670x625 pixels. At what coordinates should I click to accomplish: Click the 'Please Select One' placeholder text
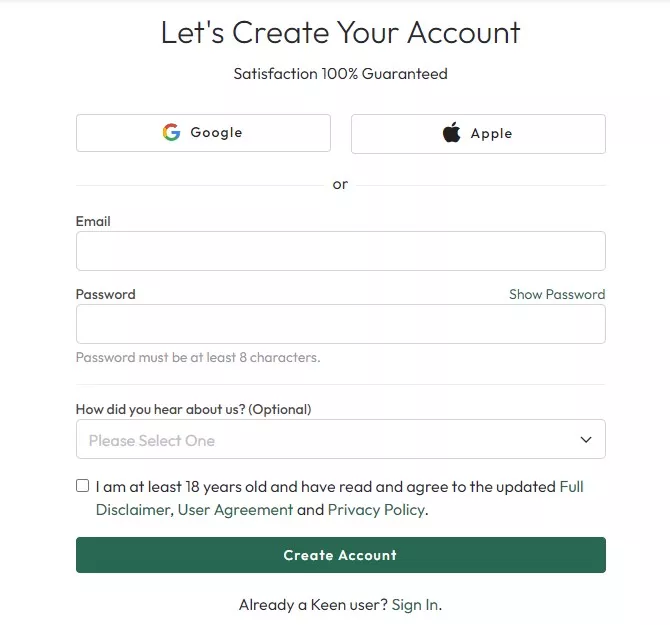pos(151,440)
